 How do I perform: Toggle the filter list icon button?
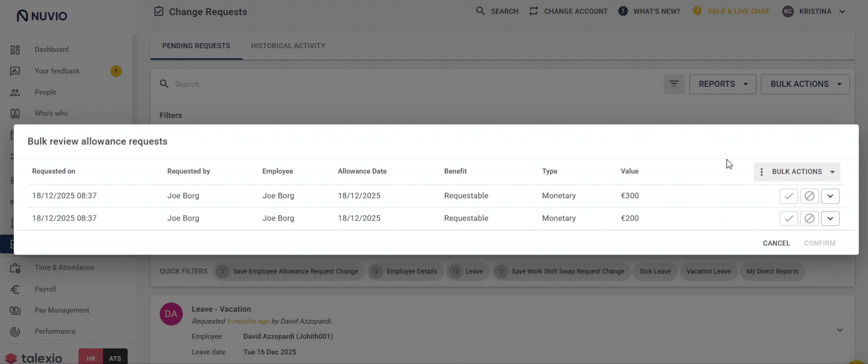click(x=674, y=84)
